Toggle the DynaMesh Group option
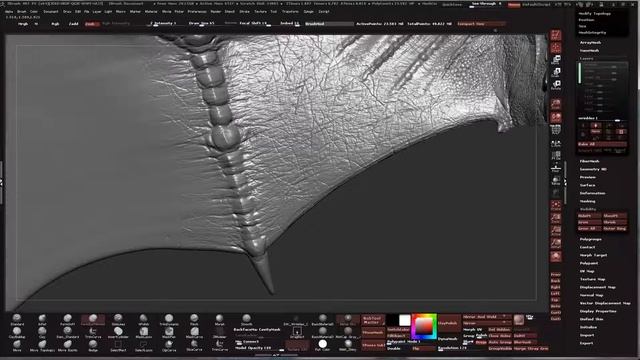 [469, 336]
